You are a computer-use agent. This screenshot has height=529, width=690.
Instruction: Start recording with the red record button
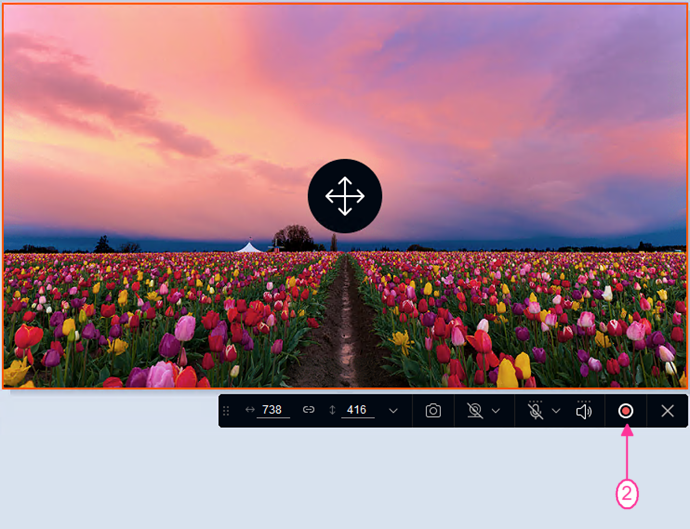[625, 411]
